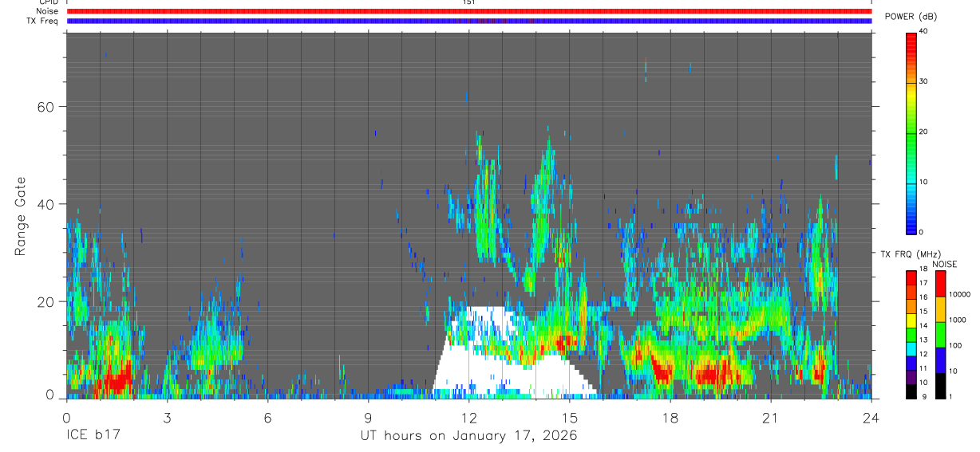This screenshot has width=980, height=452.
Task: Click the 40 tick on Range Gate axis
Action: [47, 204]
